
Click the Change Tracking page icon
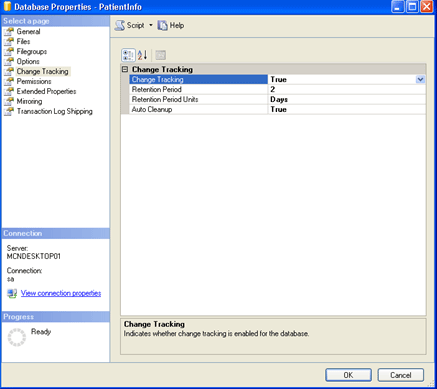[x=9, y=72]
